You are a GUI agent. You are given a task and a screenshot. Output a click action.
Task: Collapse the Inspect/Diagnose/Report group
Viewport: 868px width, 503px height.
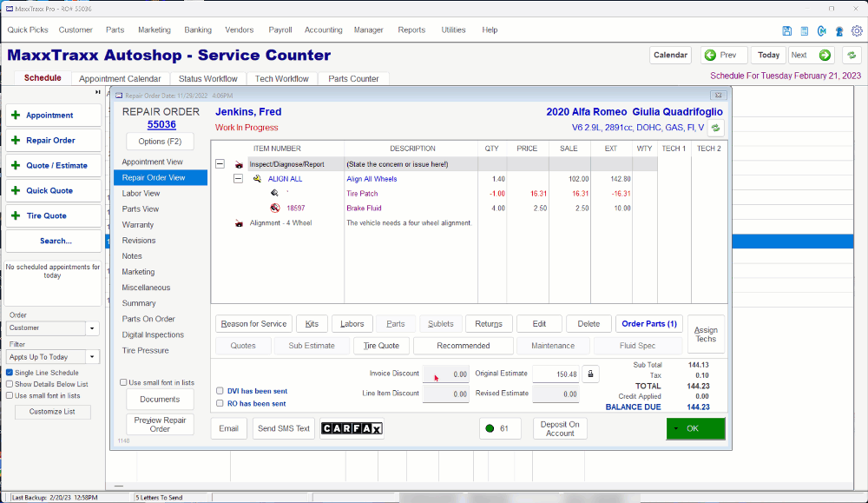[x=220, y=164]
